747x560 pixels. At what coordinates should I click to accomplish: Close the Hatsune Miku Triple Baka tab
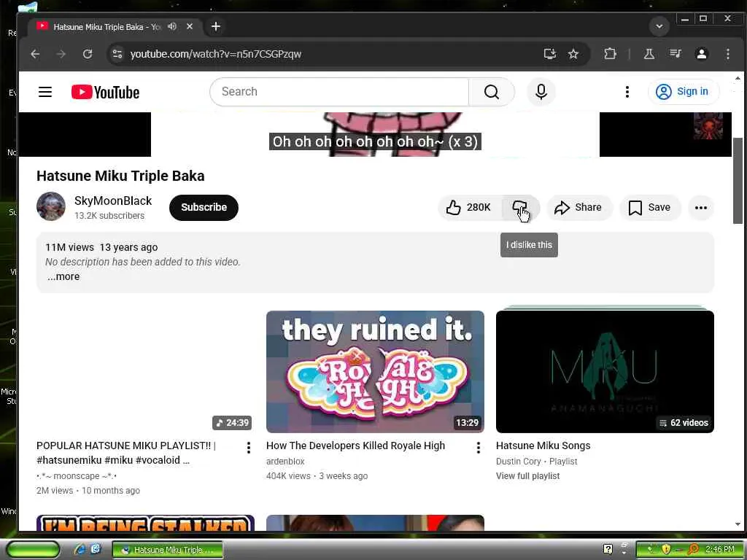190,27
